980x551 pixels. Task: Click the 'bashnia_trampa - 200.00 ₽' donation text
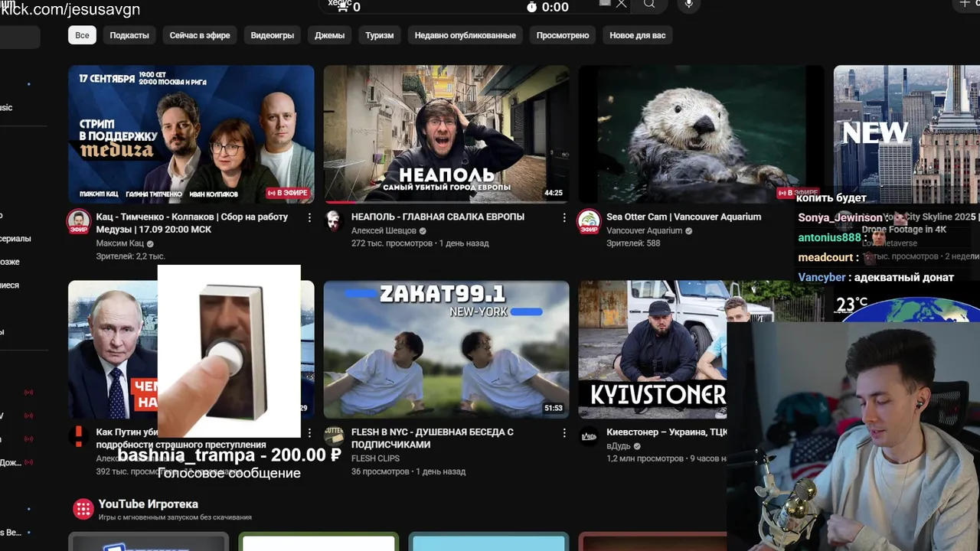[229, 455]
